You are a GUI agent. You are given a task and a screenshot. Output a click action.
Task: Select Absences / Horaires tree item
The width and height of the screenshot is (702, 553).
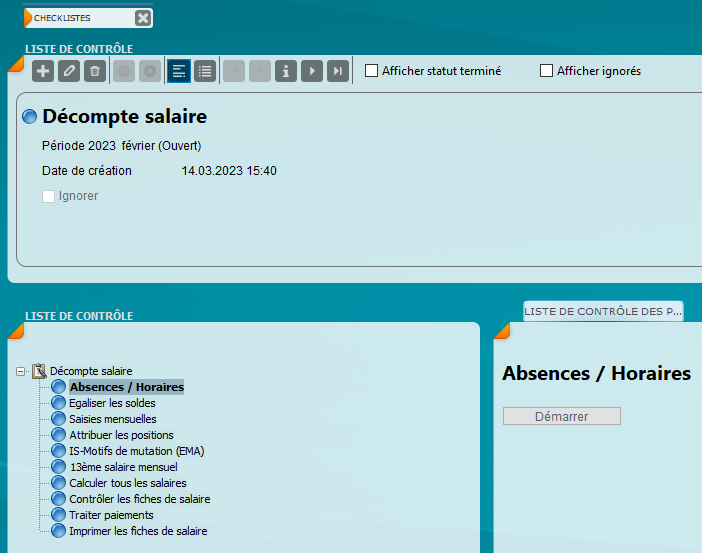click(127, 387)
